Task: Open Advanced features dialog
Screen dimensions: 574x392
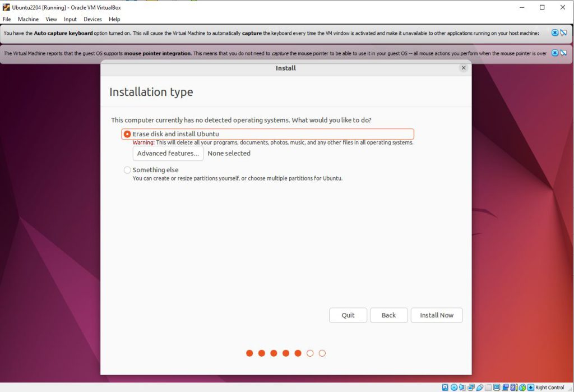Action: click(x=168, y=154)
